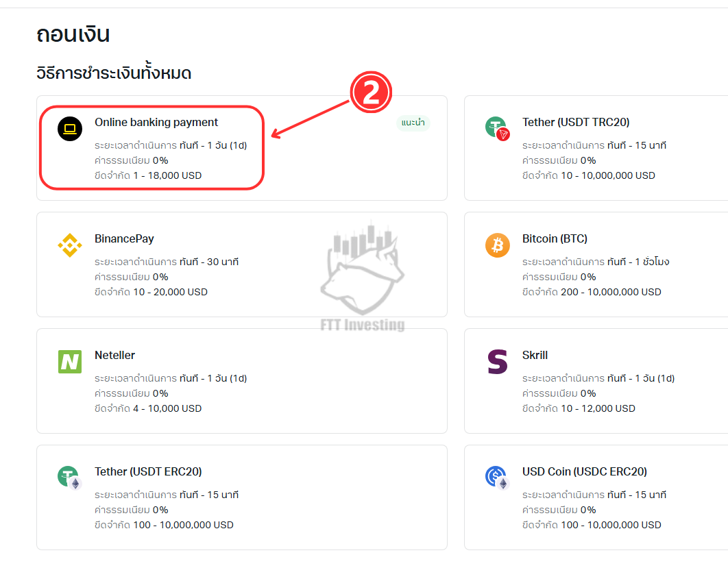728x568 pixels.
Task: Click the Bitcoin fee line ค่าธรรมเนียม 0%
Action: 559,277
